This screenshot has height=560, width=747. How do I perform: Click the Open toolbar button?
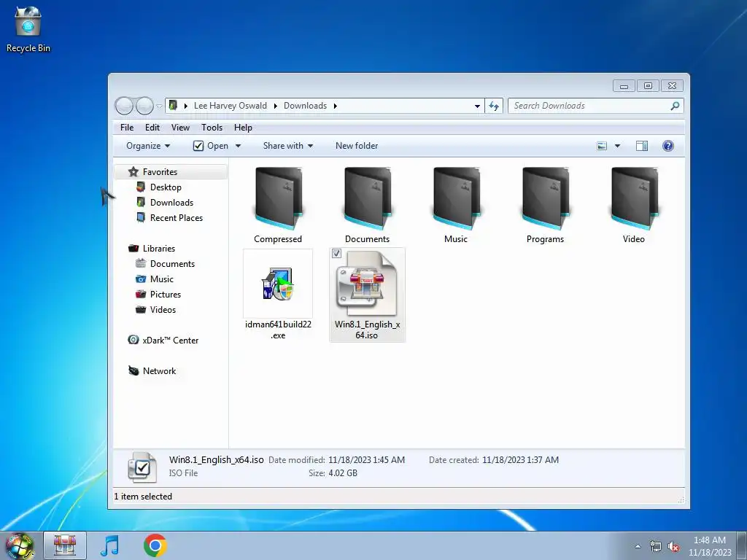click(211, 146)
